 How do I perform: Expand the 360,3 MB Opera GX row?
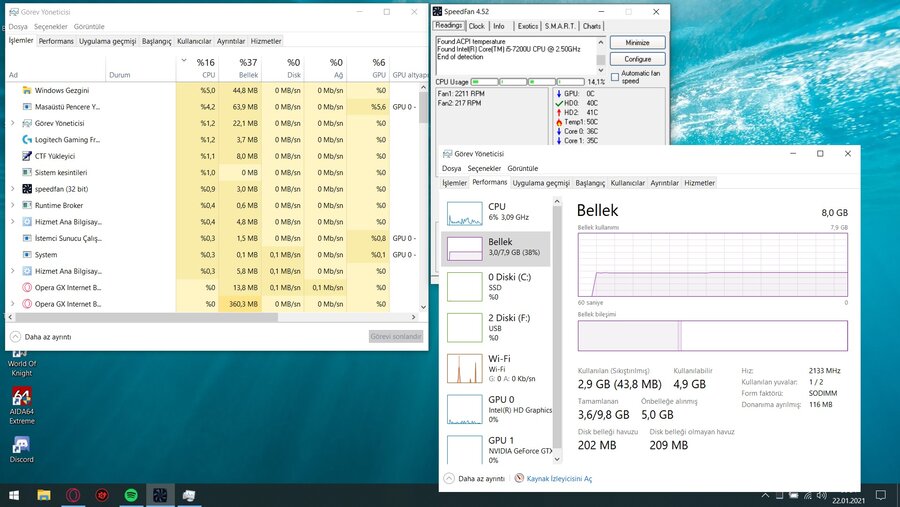coord(13,304)
